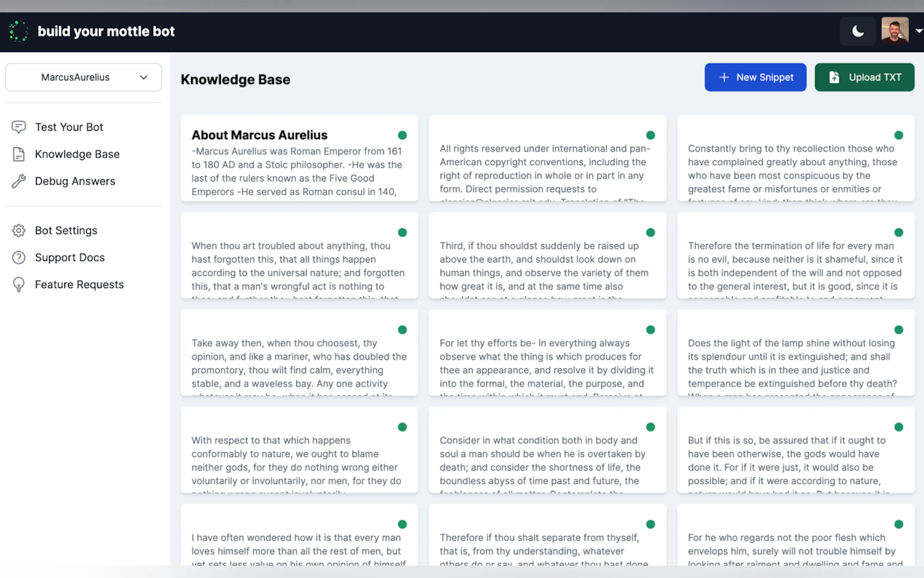
Task: Click the Debug Answers wrench icon
Action: pyautogui.click(x=18, y=181)
